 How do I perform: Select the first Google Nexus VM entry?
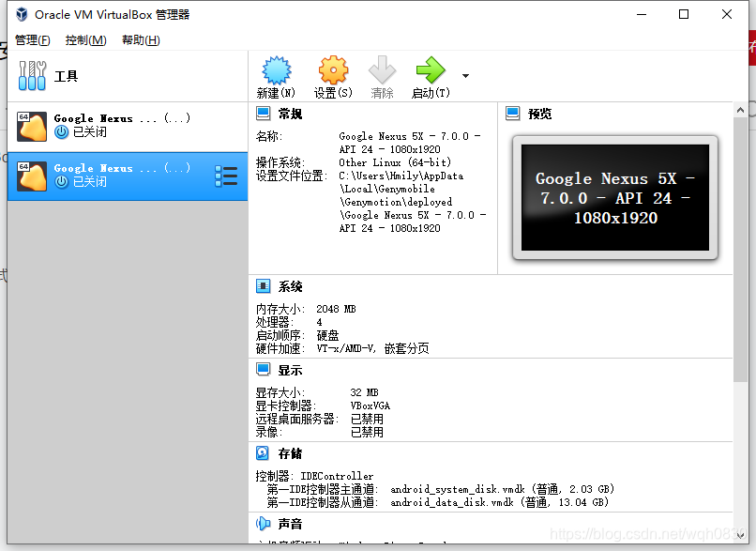coord(128,127)
